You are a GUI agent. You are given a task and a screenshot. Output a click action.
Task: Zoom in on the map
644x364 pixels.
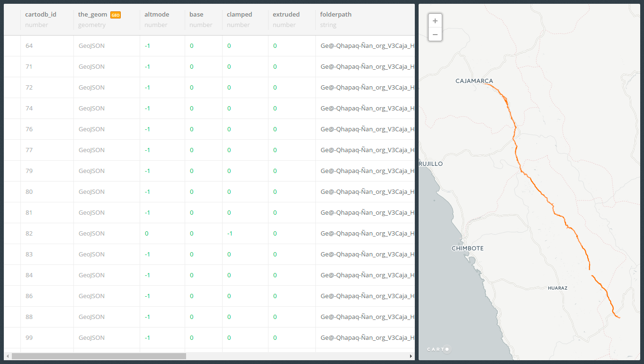tap(435, 21)
